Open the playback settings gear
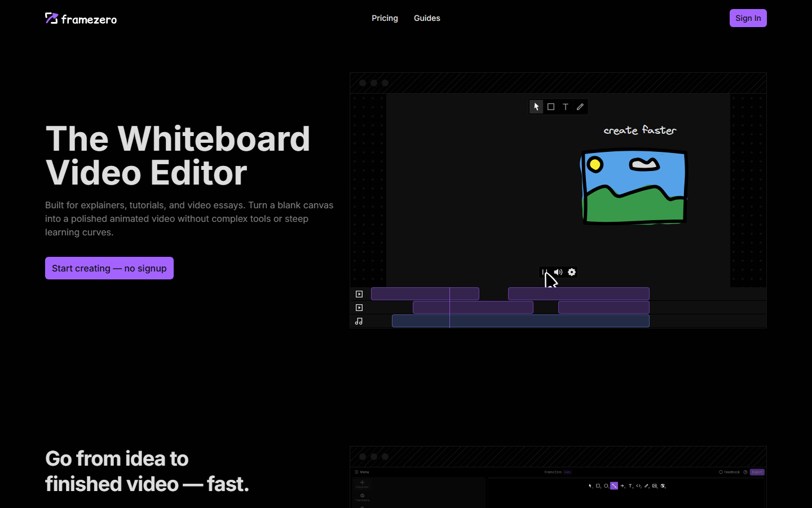The height and width of the screenshot is (508, 812). tap(572, 272)
